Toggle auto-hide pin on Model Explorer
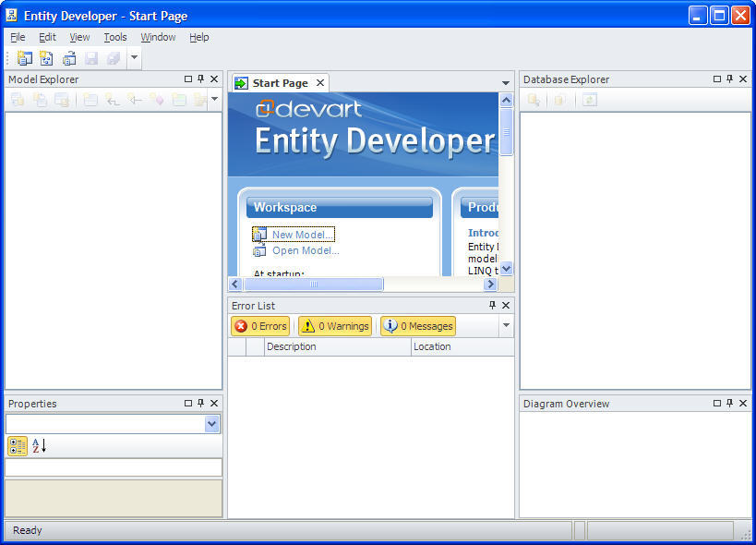Viewport: 756px width, 545px height. (x=201, y=79)
